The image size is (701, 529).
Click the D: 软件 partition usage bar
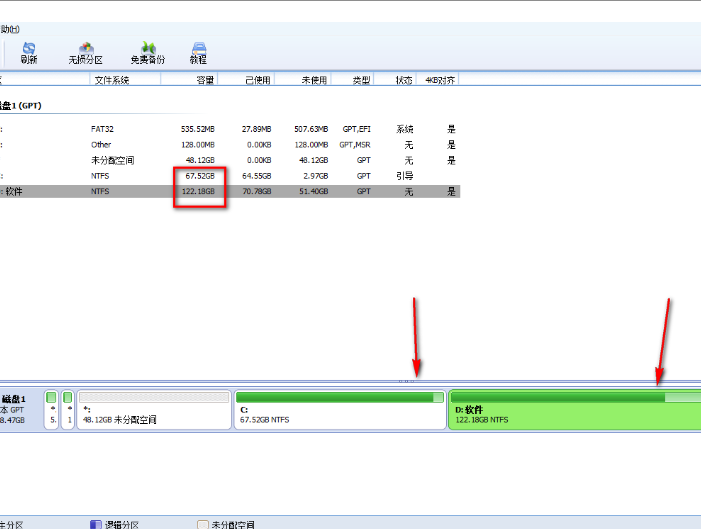pos(576,397)
